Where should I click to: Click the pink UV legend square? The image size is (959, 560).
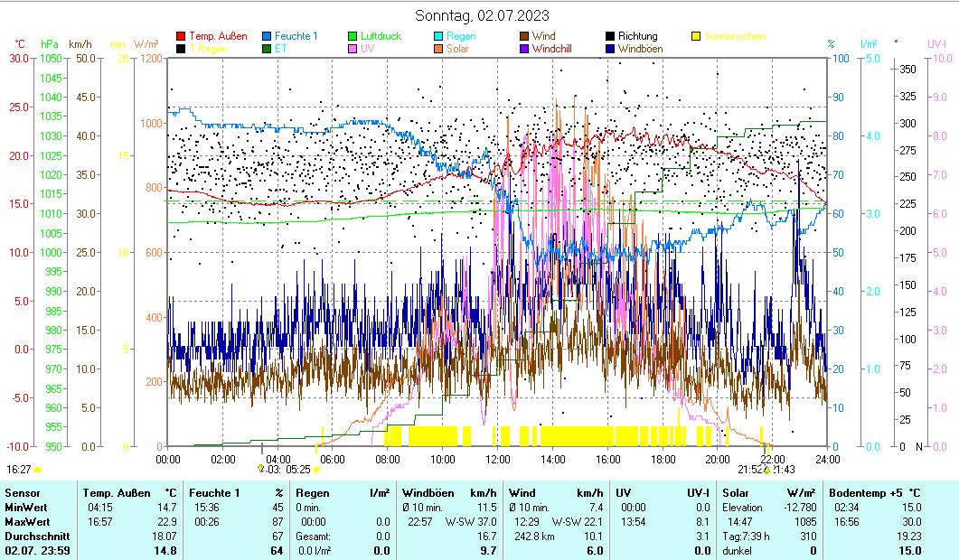click(x=353, y=49)
